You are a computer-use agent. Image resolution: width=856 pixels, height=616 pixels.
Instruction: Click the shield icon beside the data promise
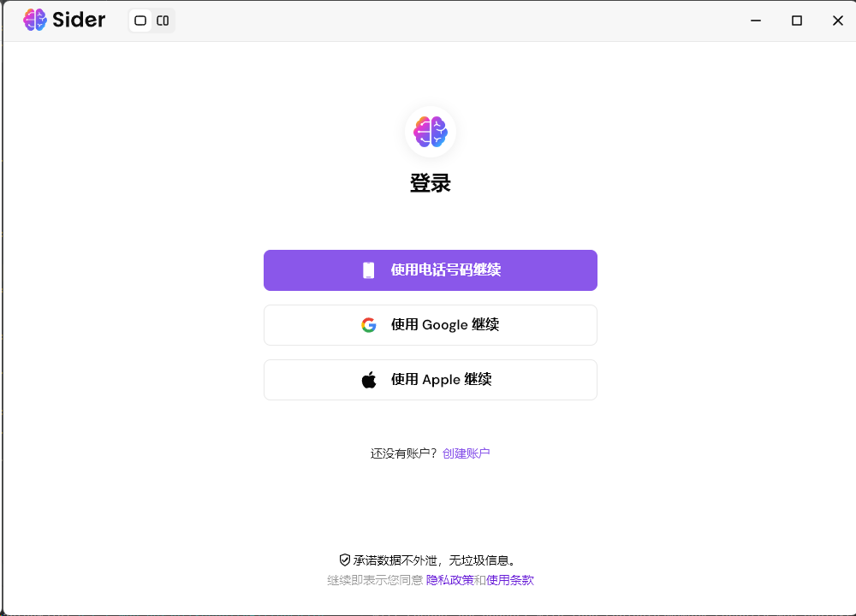point(344,560)
